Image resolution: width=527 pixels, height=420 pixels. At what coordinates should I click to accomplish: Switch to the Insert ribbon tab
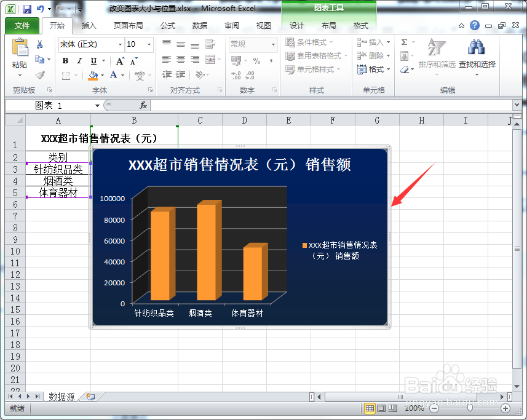[89, 26]
